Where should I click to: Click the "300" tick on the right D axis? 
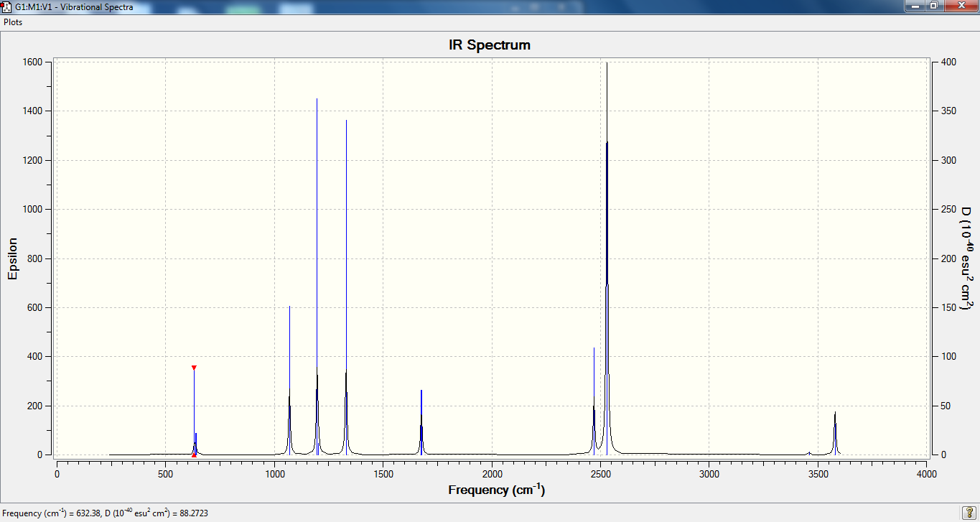point(947,160)
